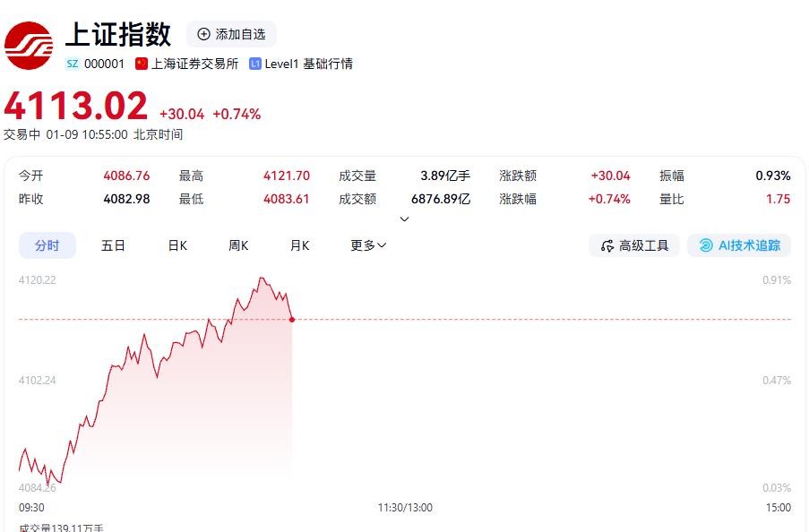Click the current price marker on the chart line
Viewport: 809px width, 532px height.
(x=291, y=320)
